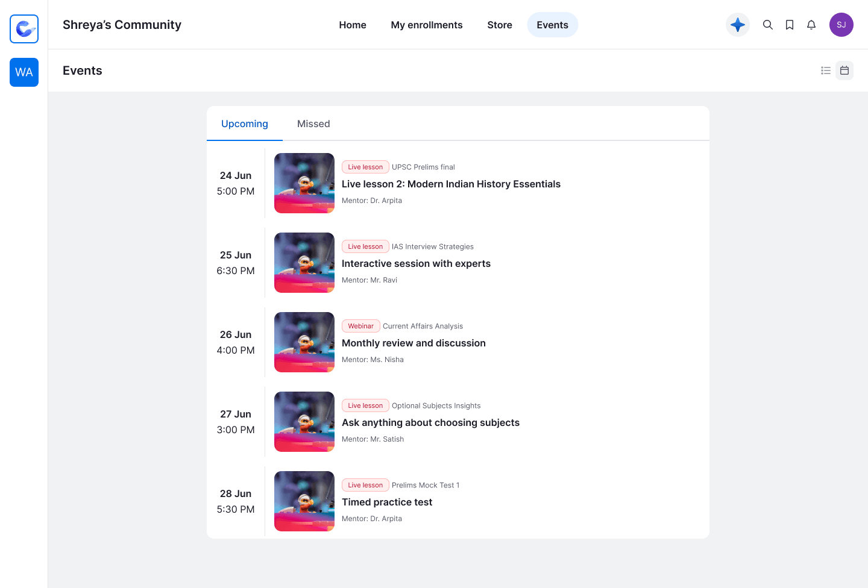Click thumbnail of Interactive session with experts
Screen dimensions: 868x588
click(x=304, y=263)
